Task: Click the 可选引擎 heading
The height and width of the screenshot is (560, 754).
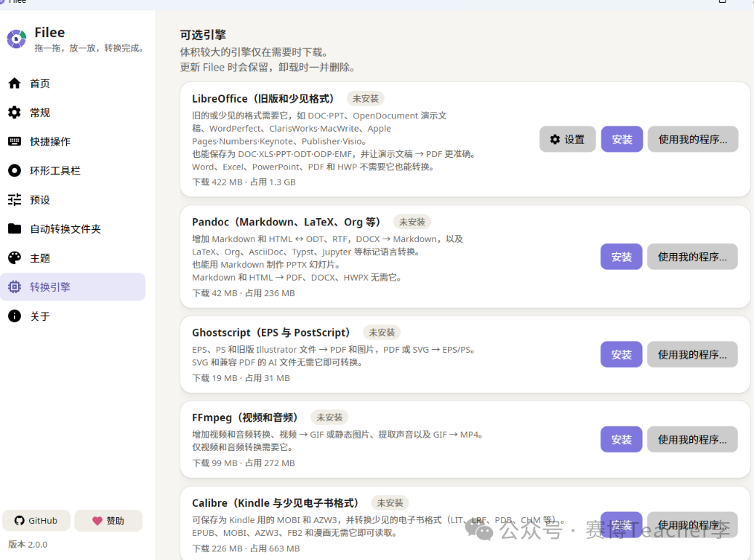Action: coord(203,35)
